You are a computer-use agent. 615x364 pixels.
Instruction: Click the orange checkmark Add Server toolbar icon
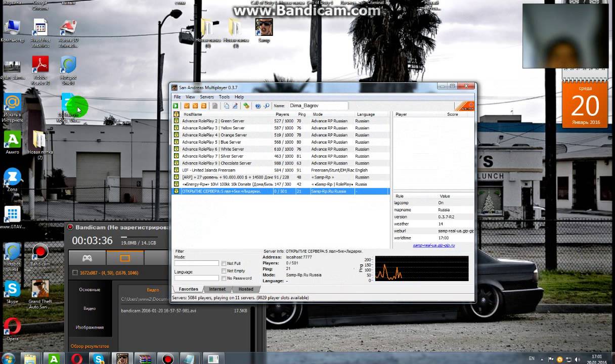point(187,106)
